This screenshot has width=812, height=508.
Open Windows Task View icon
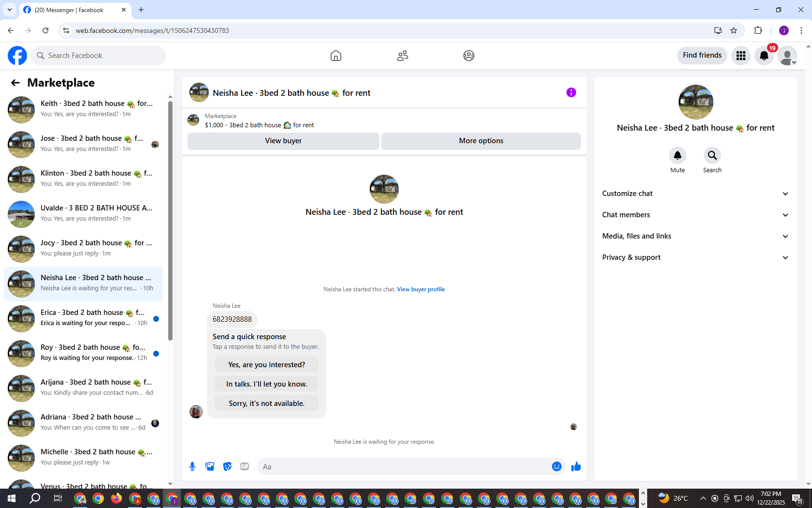[x=58, y=498]
